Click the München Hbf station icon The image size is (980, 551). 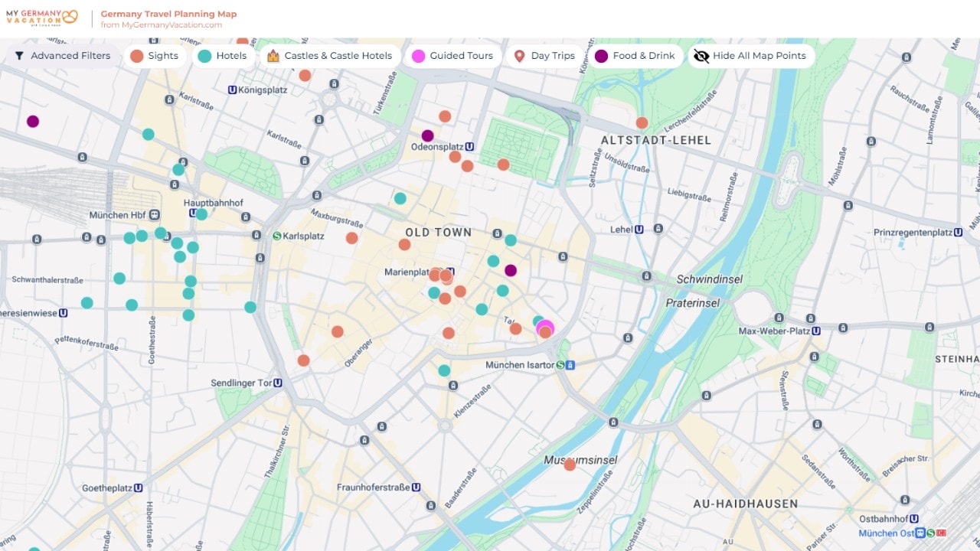tap(155, 215)
